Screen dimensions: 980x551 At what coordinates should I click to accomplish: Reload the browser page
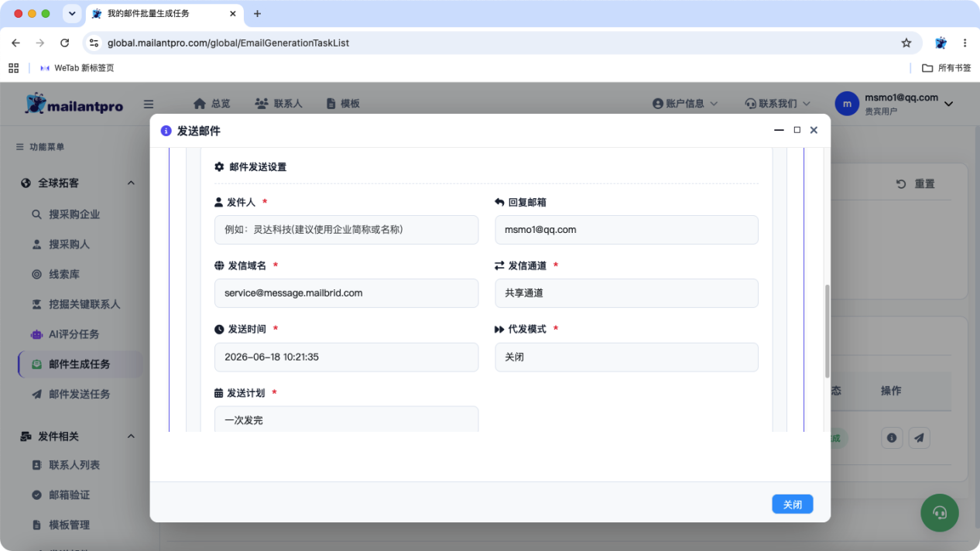[x=65, y=43]
